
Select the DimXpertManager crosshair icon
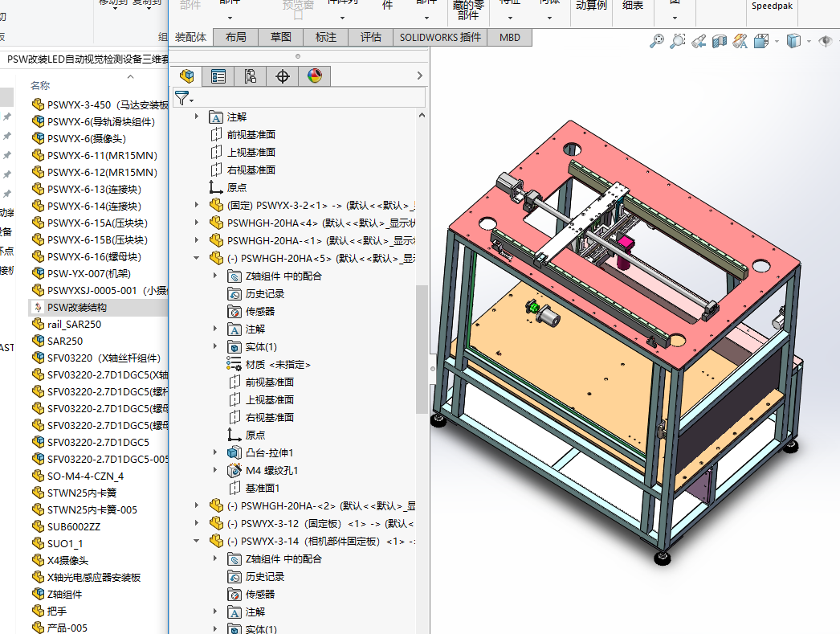[282, 76]
